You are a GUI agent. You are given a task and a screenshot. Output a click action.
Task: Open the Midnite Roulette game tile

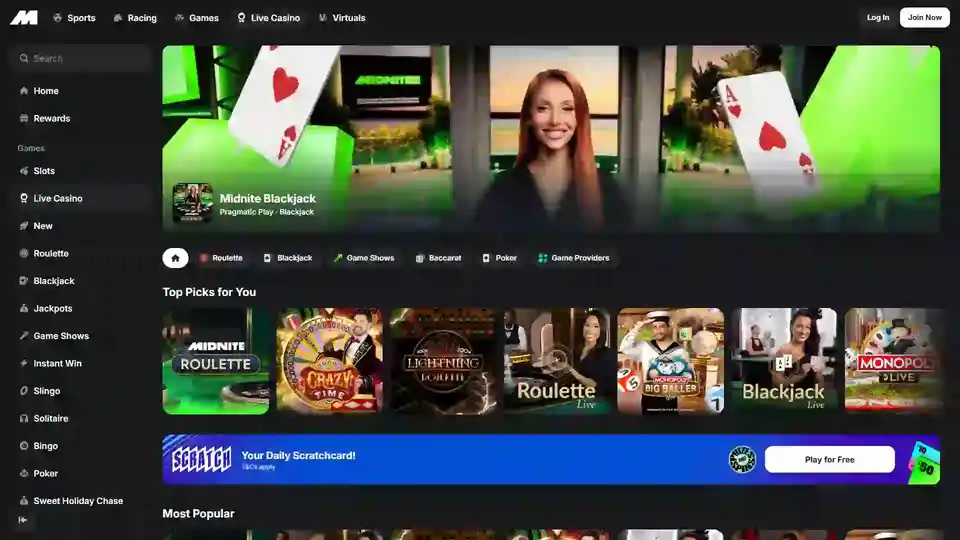(216, 361)
